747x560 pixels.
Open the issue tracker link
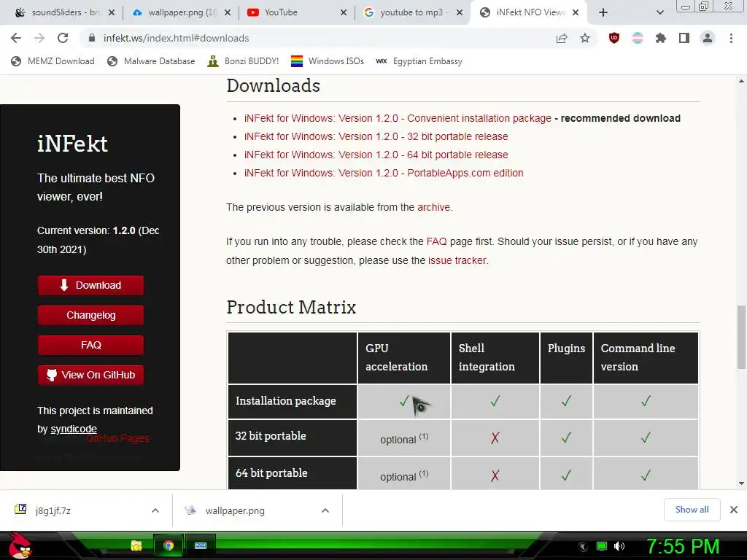point(457,260)
